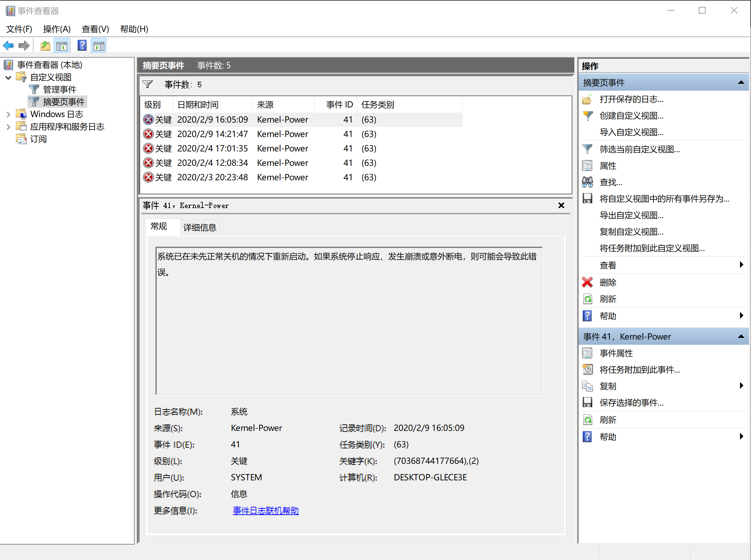This screenshot has width=751, height=560.
Task: Sort by the 来源 column header
Action: point(284,105)
